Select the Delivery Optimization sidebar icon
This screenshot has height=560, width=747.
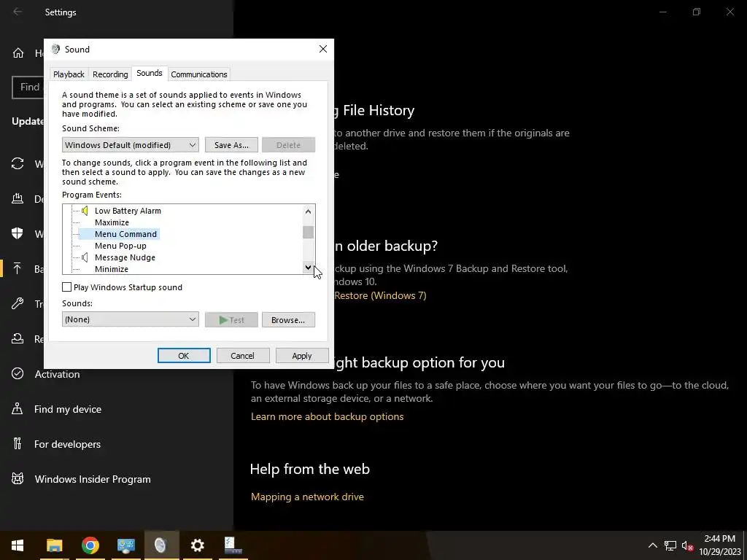(18, 198)
